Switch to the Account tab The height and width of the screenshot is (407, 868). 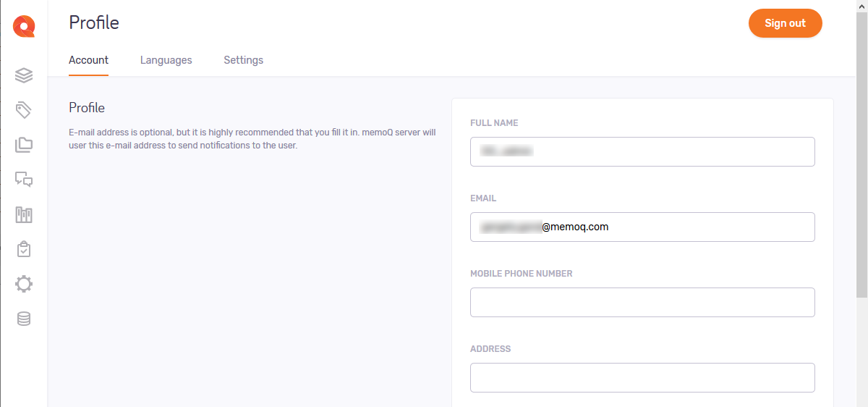[88, 60]
